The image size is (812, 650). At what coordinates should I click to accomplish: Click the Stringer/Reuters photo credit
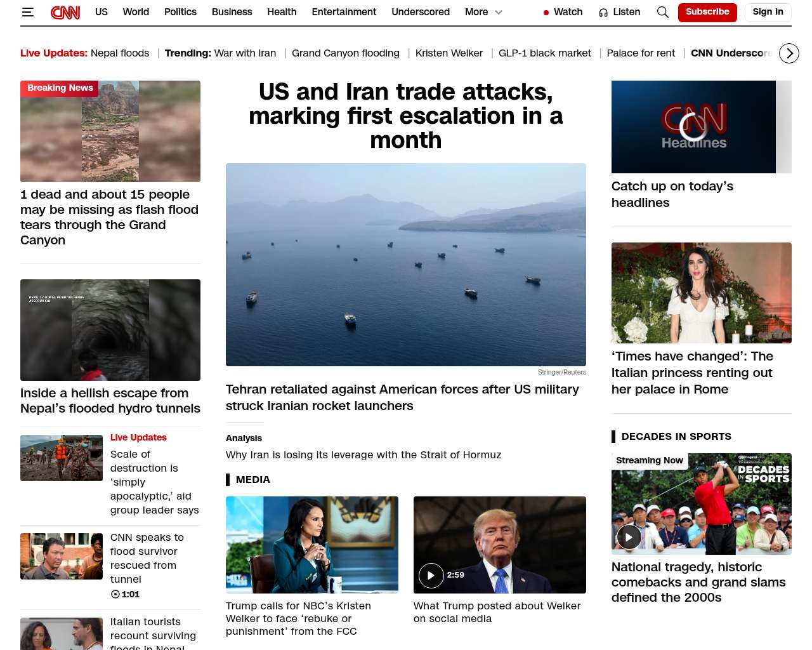coord(562,372)
